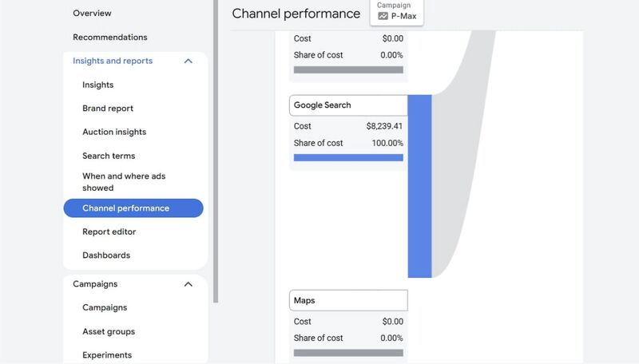Click the $8,239.41 cost value
639x364 pixels.
pyautogui.click(x=384, y=126)
